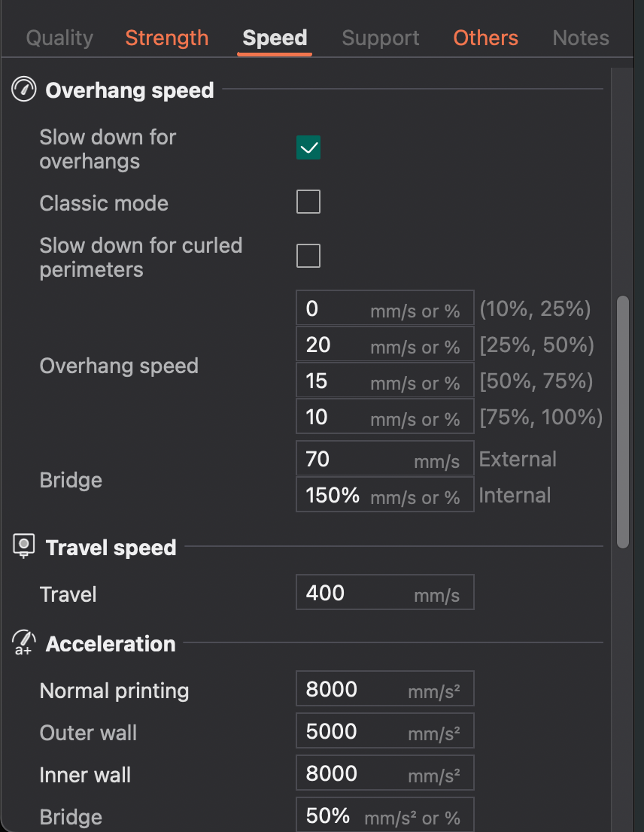The image size is (644, 832).
Task: Click the External bridge speed field
Action: 384,458
